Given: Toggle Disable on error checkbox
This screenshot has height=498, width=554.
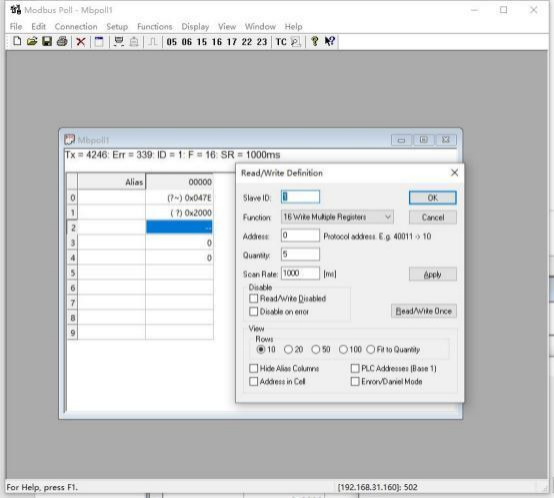Looking at the screenshot, I should (254, 312).
